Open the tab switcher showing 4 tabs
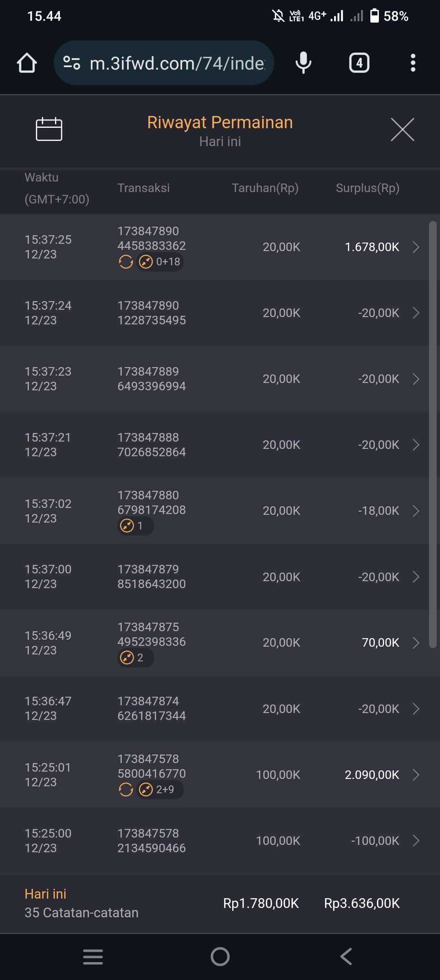This screenshot has width=440, height=980. [x=359, y=63]
